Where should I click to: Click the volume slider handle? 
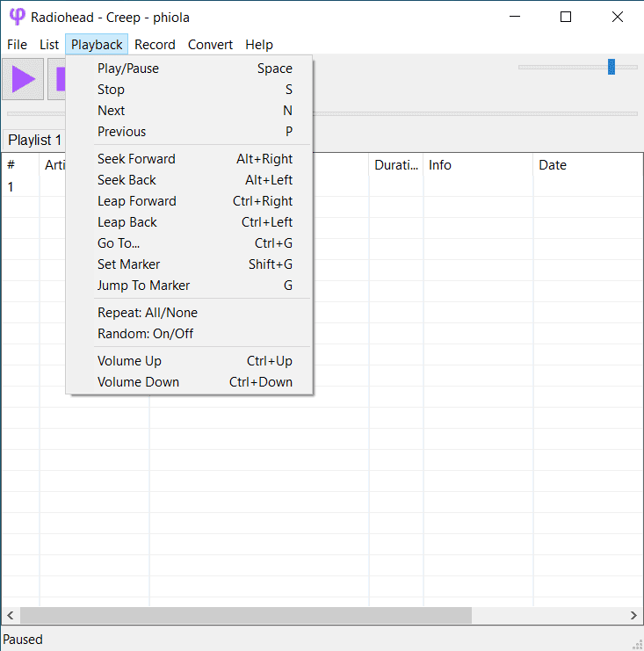point(611,67)
